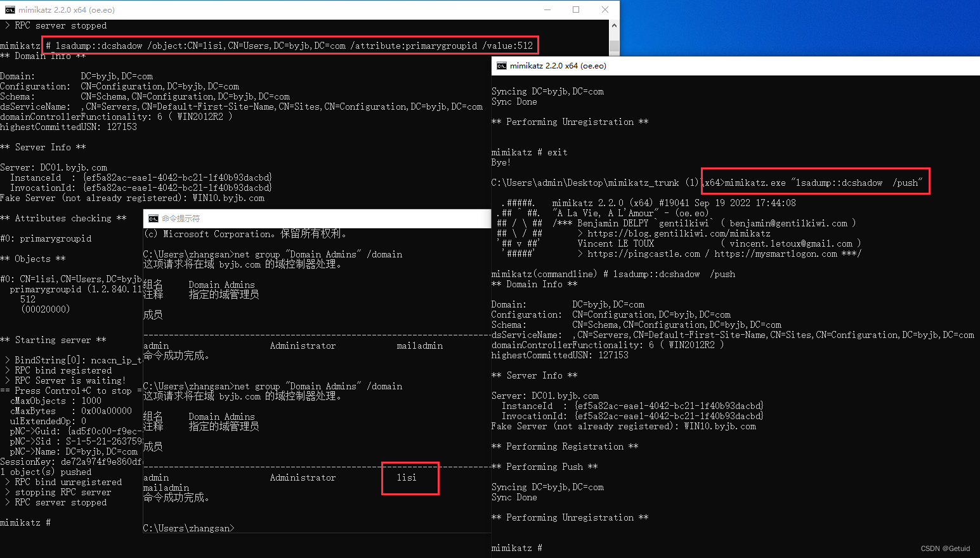Click second 'net group "Domain Admins" /domain' command
Viewport: 980px width, 558px height.
pos(318,386)
